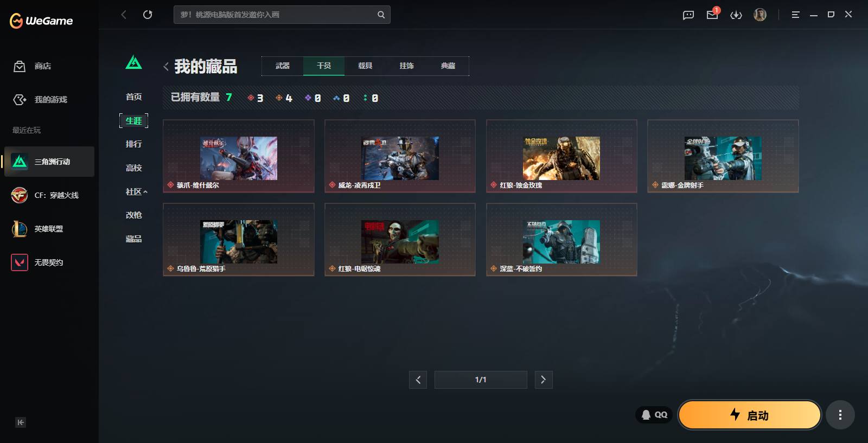Go back with the top navigation arrow
868x443 pixels.
(x=124, y=15)
